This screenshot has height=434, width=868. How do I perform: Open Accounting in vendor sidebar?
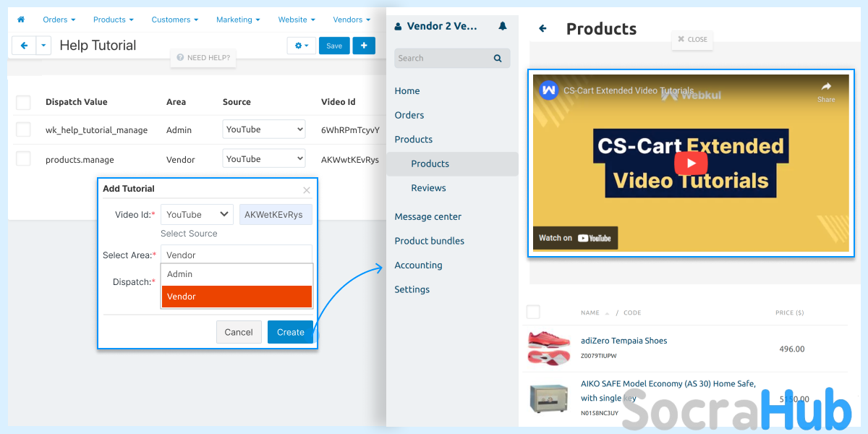click(418, 265)
